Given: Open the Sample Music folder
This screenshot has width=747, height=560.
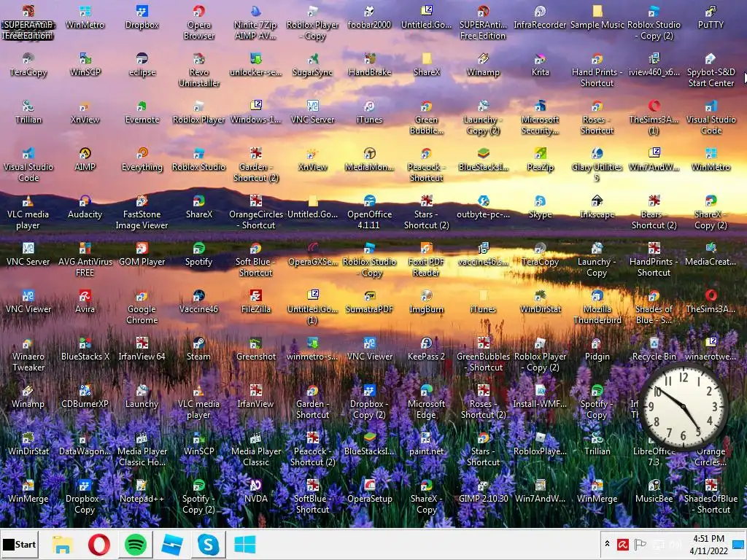Looking at the screenshot, I should click(x=597, y=17).
